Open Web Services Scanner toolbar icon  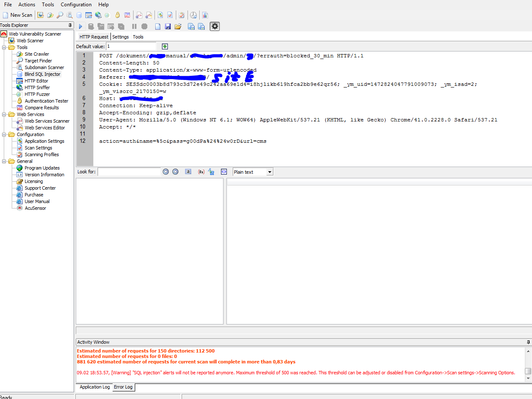pos(139,15)
